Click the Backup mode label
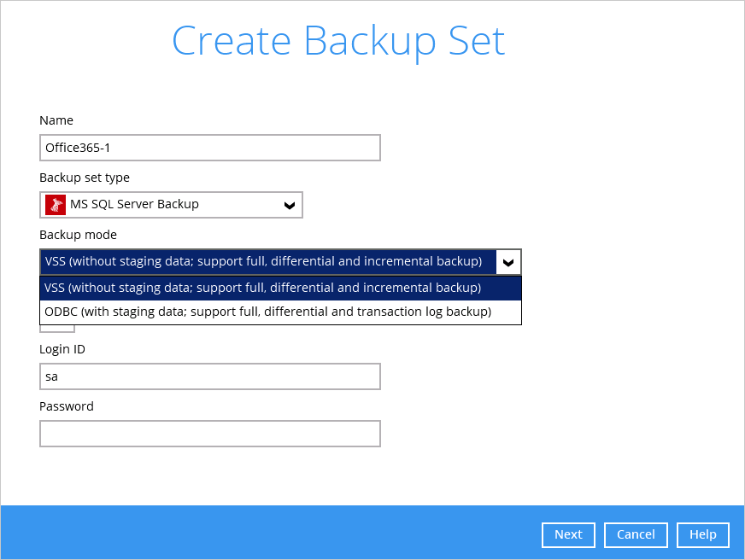745x560 pixels. coord(78,235)
